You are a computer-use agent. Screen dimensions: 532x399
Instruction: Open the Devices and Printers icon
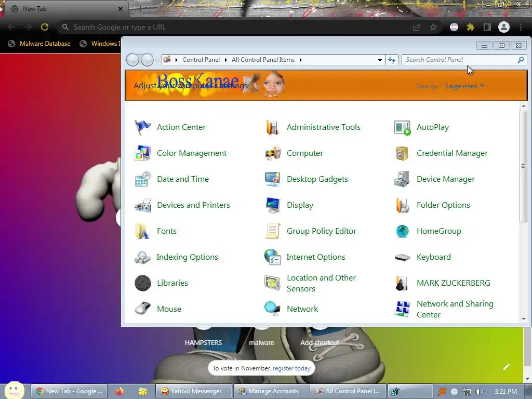[142, 205]
